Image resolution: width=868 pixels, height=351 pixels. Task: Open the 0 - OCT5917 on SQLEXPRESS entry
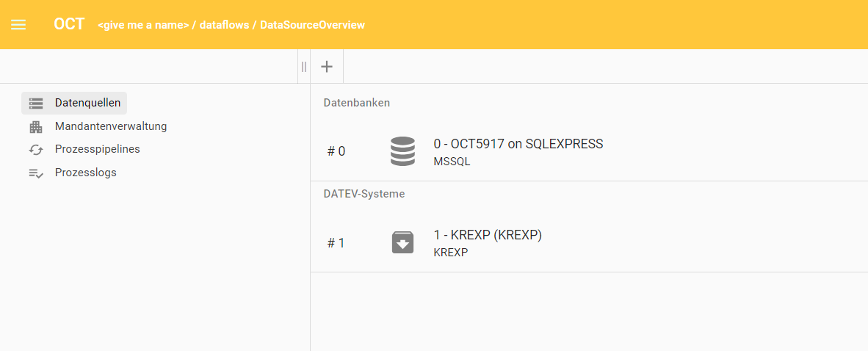(x=518, y=144)
